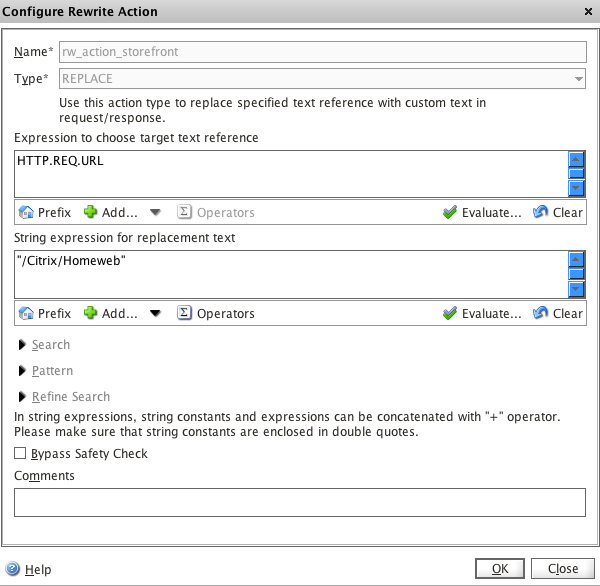Viewport: 600px width, 586px height.
Task: Open the Help link at the bottom
Action: click(38, 570)
